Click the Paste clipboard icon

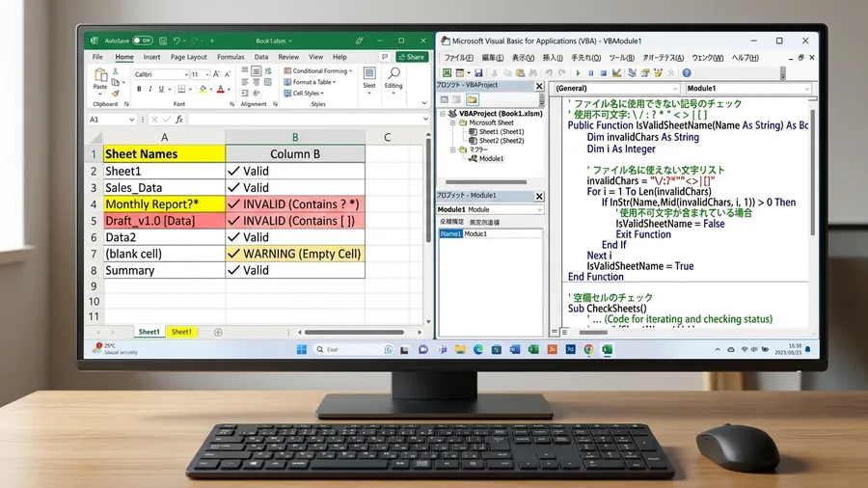click(100, 74)
